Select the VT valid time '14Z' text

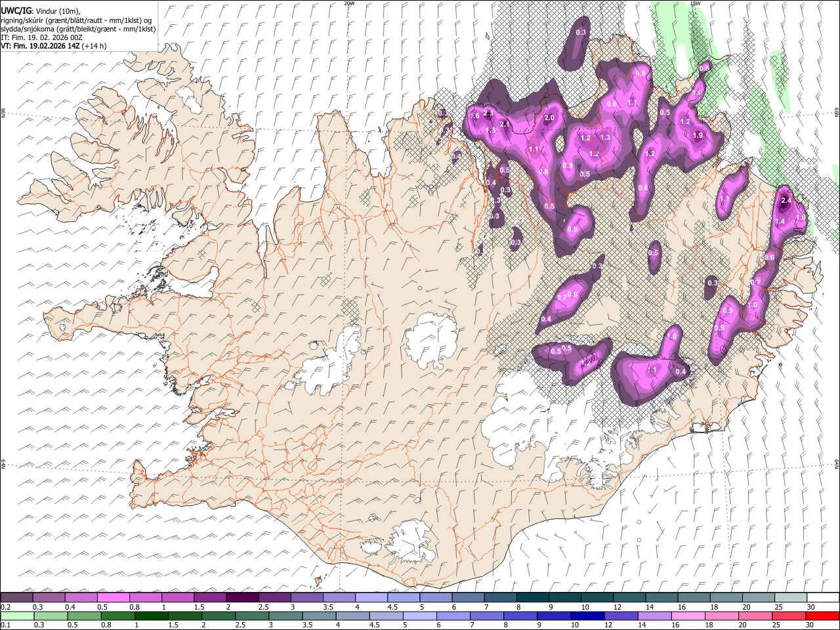click(40, 46)
